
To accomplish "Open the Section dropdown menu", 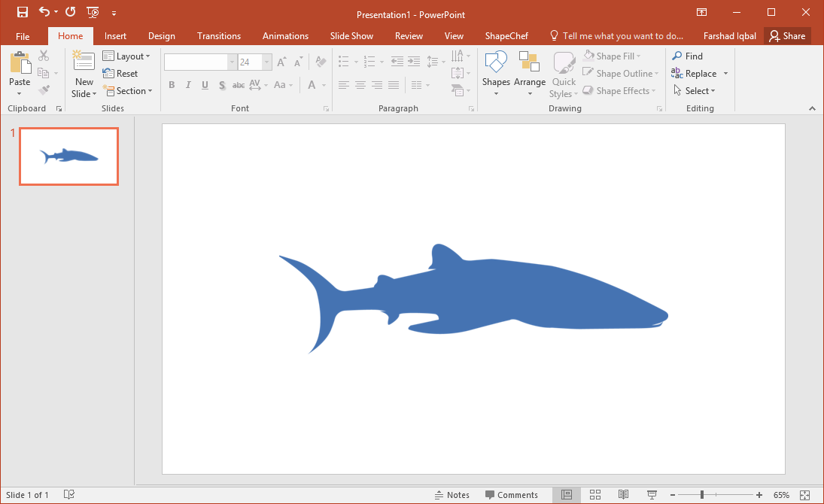I will pos(133,91).
